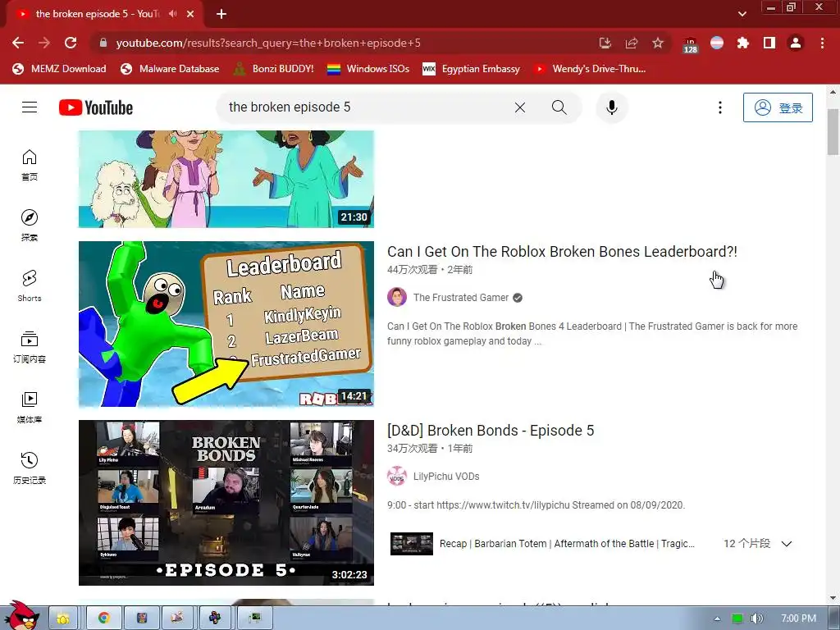
Task: Clear the search box with the X
Action: point(519,107)
